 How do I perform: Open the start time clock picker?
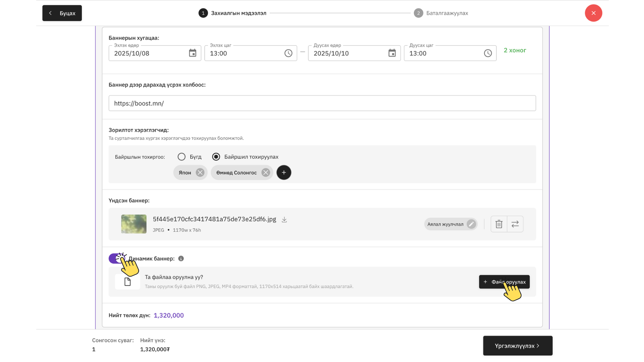click(288, 53)
